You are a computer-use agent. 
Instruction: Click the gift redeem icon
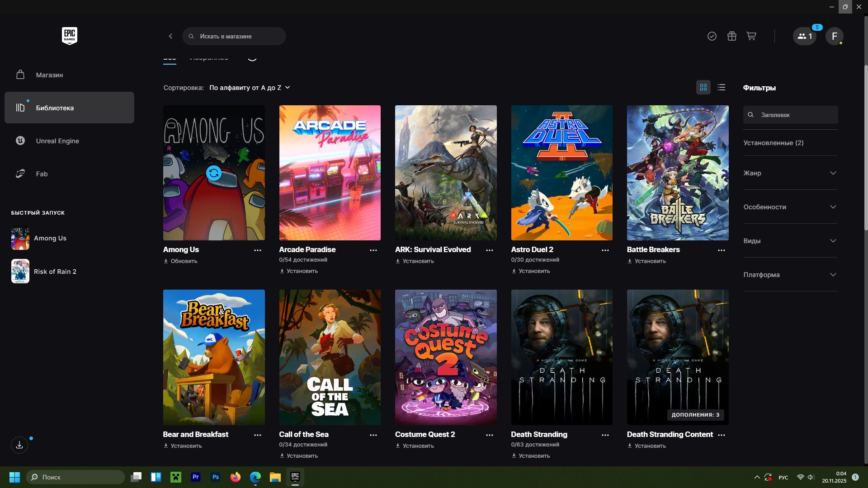point(731,36)
